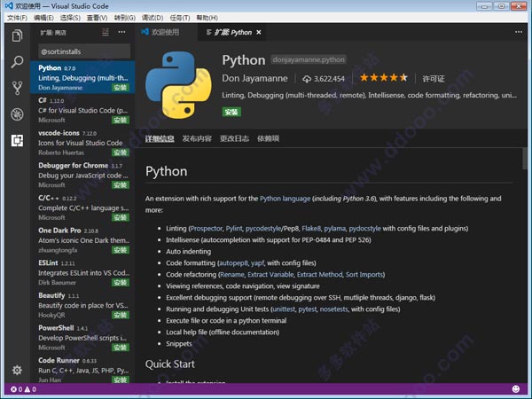Open the Source Control view icon
This screenshot has width=532, height=399.
17,88
